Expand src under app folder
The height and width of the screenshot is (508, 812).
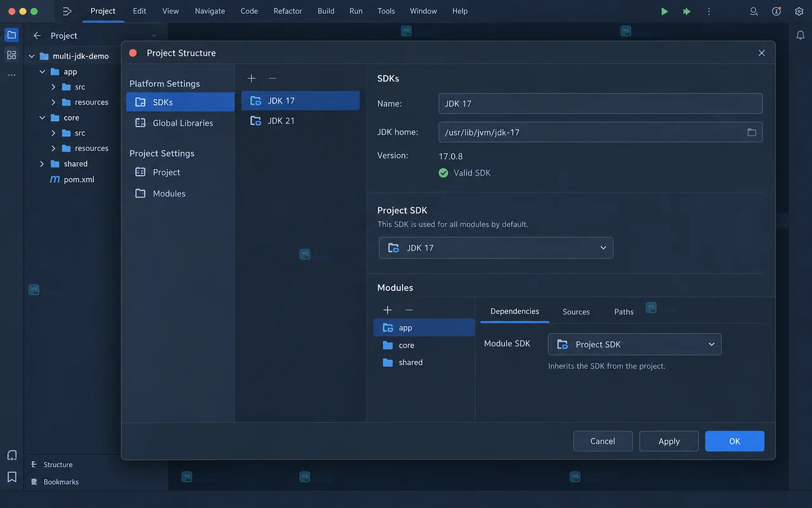(53, 87)
